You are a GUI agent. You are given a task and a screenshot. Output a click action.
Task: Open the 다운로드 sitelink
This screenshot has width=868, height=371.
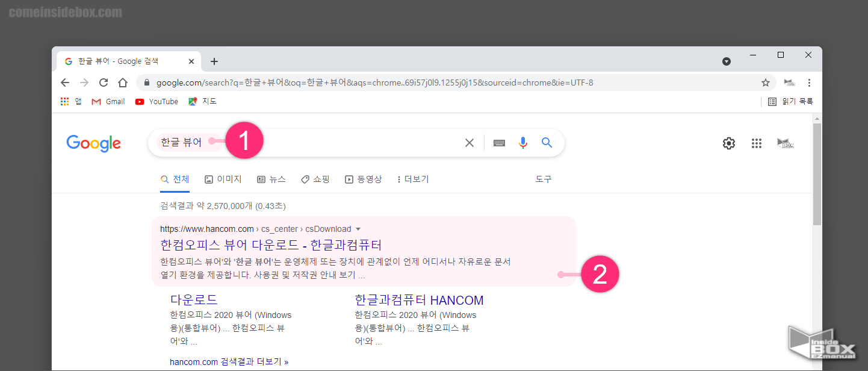[x=194, y=300]
